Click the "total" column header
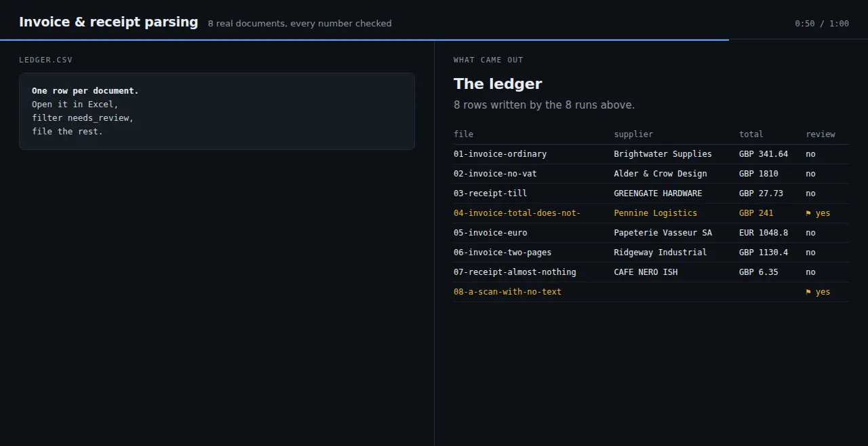This screenshot has width=868, height=446. [x=751, y=134]
